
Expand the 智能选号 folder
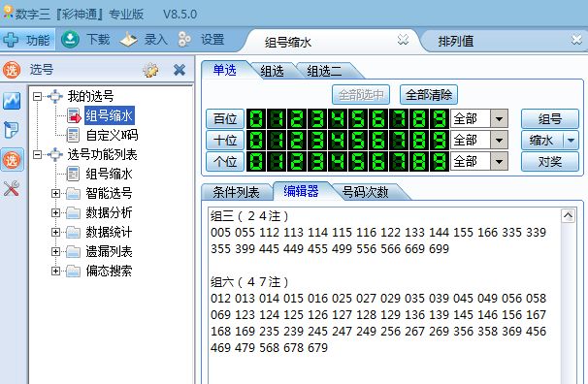pos(55,193)
